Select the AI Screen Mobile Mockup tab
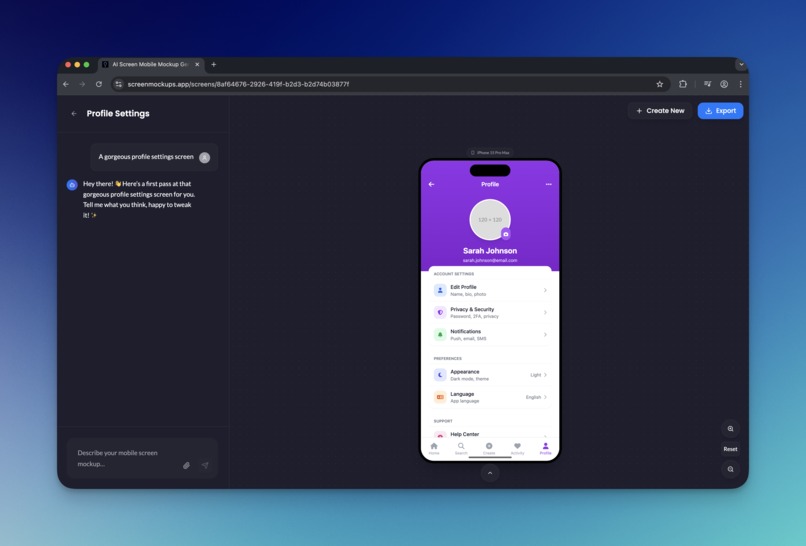The width and height of the screenshot is (806, 546). tap(150, 64)
